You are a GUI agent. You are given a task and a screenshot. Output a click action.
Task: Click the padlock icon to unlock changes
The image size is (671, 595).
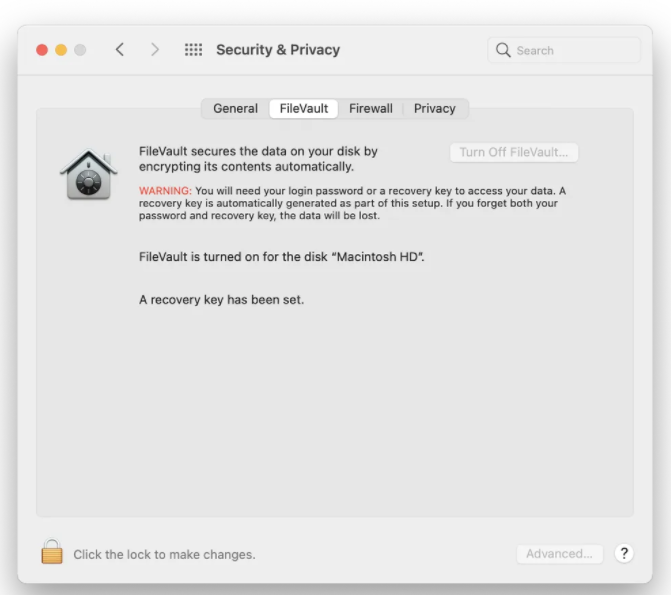tap(52, 551)
